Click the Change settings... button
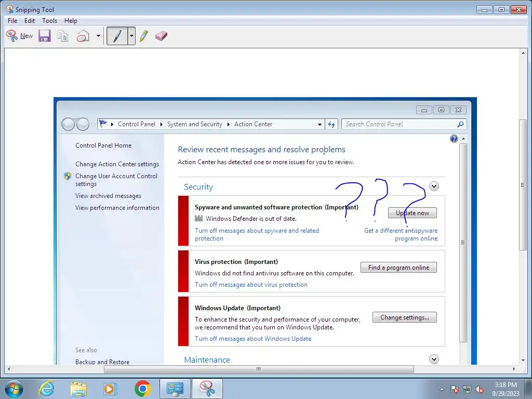532x399 pixels. pos(404,317)
